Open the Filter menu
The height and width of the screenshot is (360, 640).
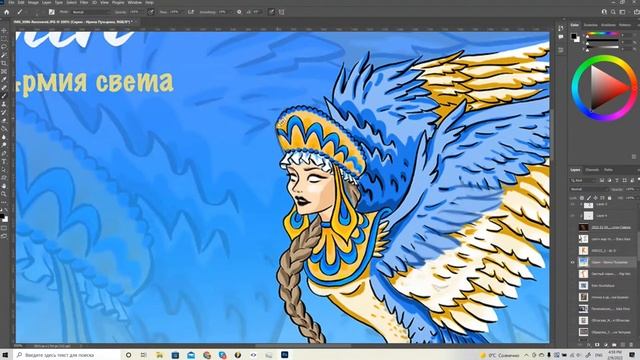pyautogui.click(x=84, y=2)
